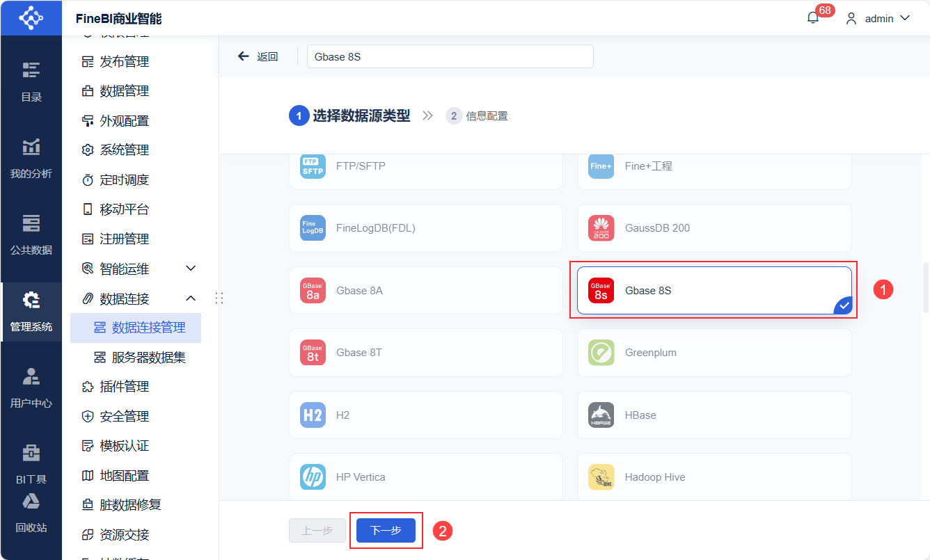Click the 返回 back link
The height and width of the screenshot is (560, 930).
[258, 56]
